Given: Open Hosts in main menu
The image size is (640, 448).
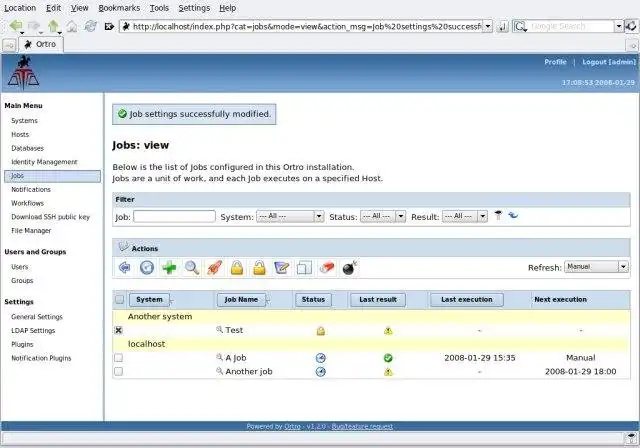Looking at the screenshot, I should [x=20, y=135].
